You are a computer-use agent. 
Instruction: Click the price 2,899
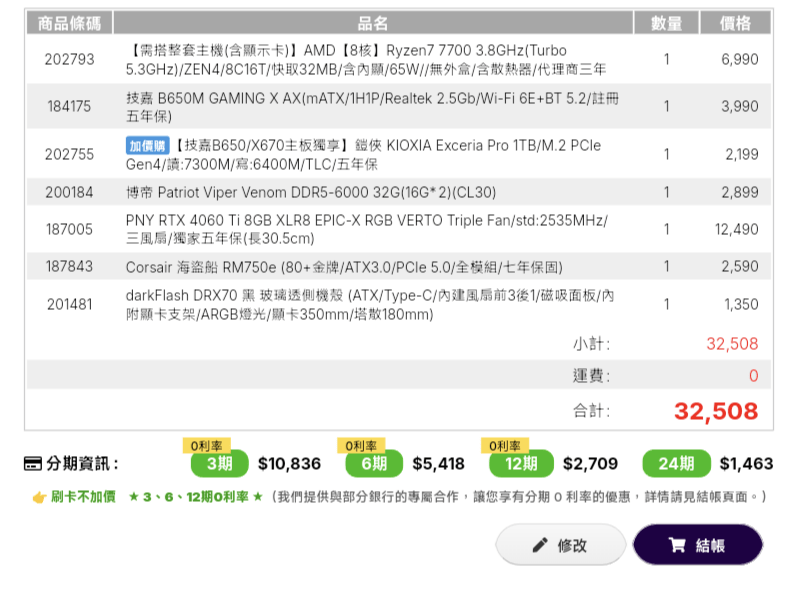point(739,192)
